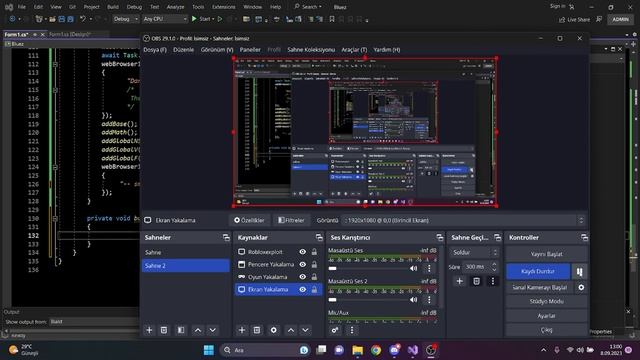Open Ses Karıştırıcı bottom options menu
Screen dimensions: 640x360
click(x=352, y=330)
